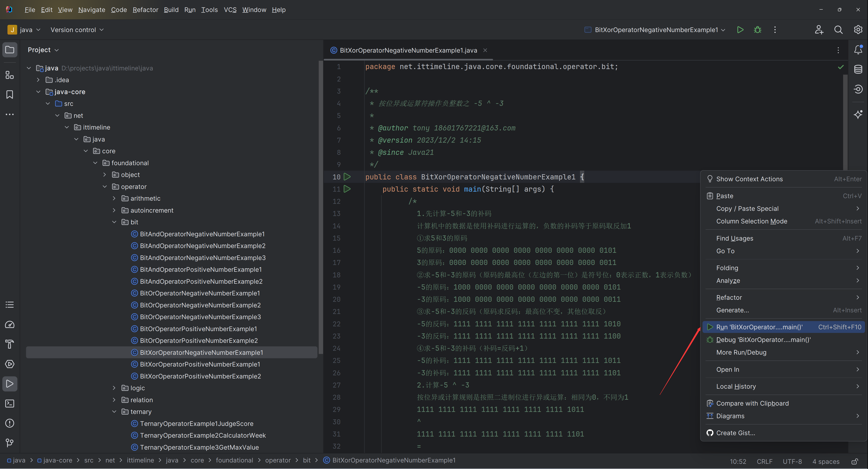Open the VCS menu
868x469 pixels.
pyautogui.click(x=230, y=10)
